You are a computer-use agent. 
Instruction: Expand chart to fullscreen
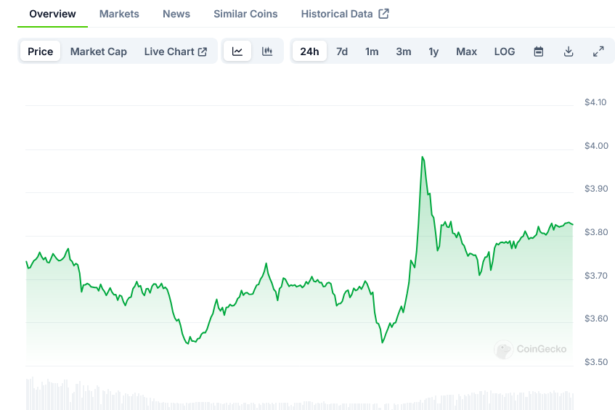tap(598, 51)
